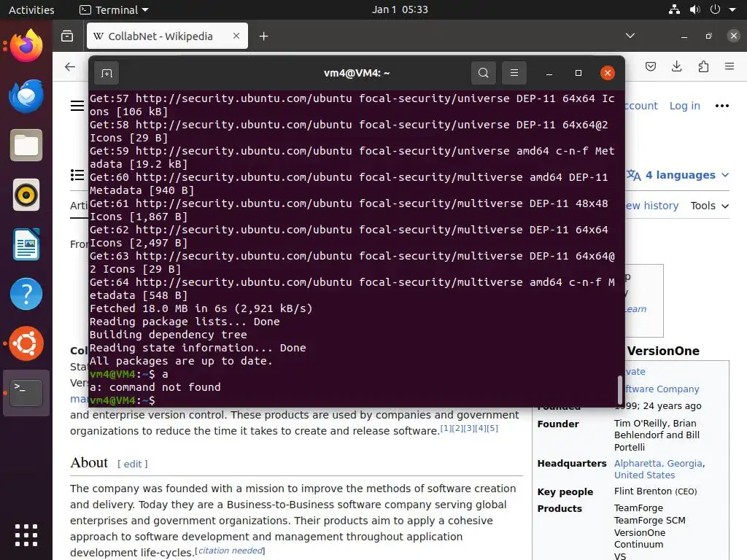Expand the 4 languages dropdown
This screenshot has height=560, width=747.
click(678, 175)
